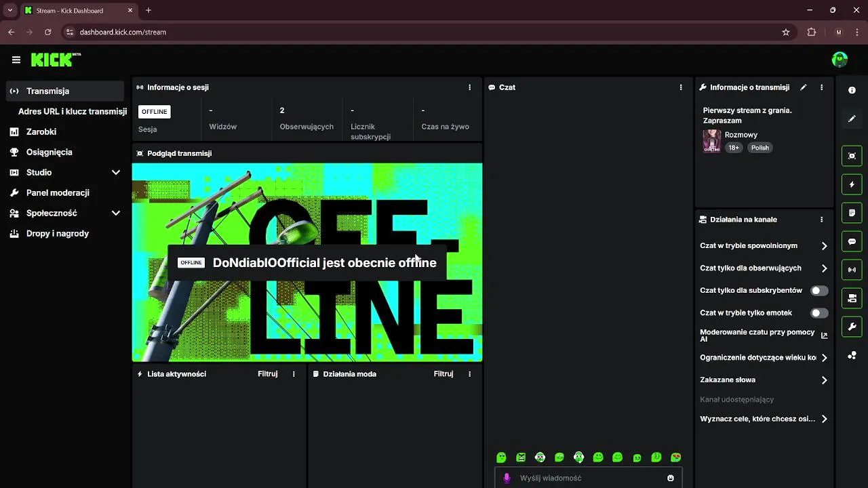
Task: Reload the page
Action: 47,32
